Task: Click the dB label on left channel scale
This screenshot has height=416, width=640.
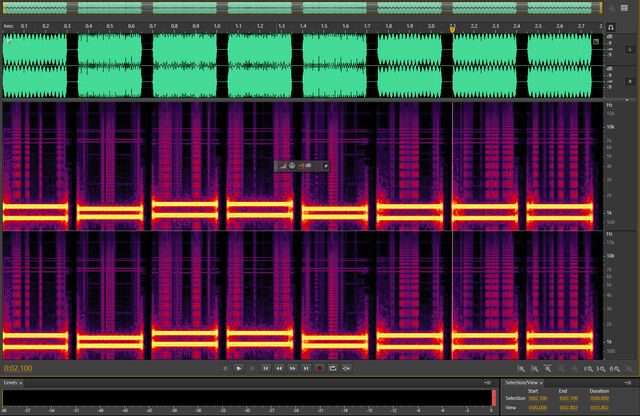Action: point(609,36)
